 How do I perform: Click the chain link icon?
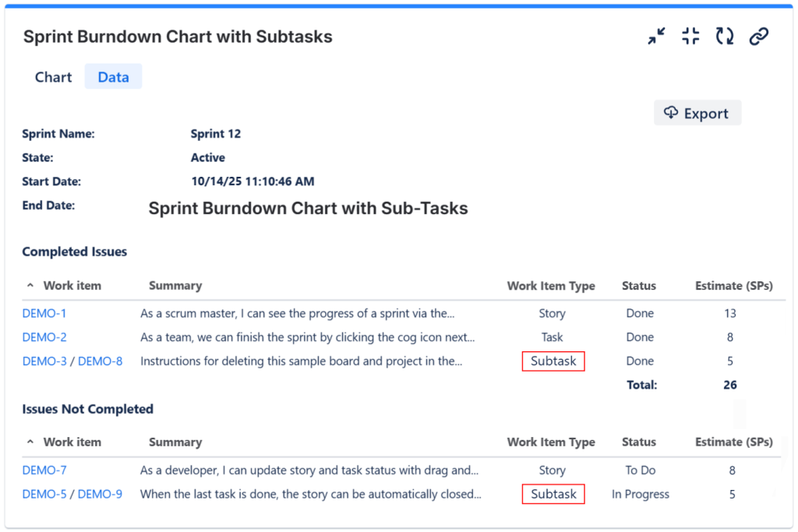759,36
